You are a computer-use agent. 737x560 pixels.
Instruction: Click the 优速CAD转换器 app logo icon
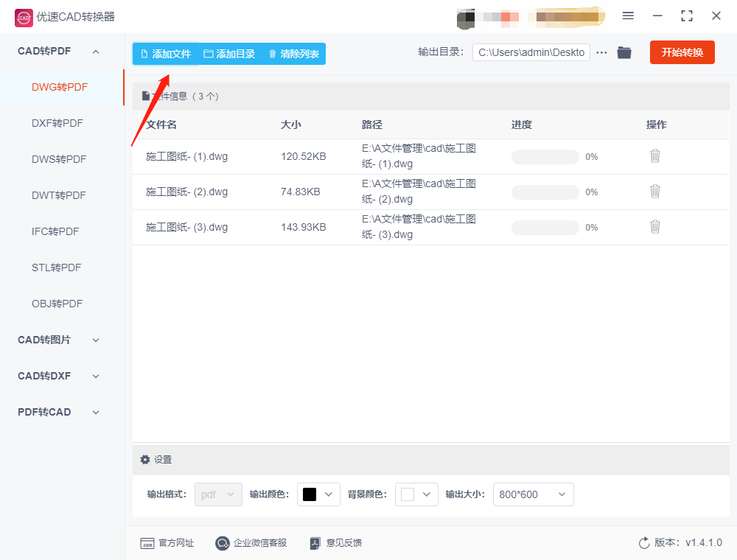(x=24, y=18)
